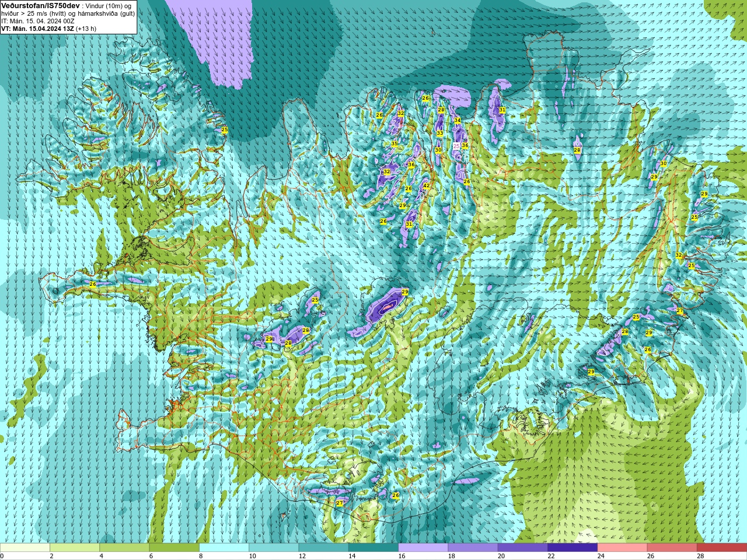Select the 22–24 m/s dark indigo legend swatch

(x=573, y=548)
